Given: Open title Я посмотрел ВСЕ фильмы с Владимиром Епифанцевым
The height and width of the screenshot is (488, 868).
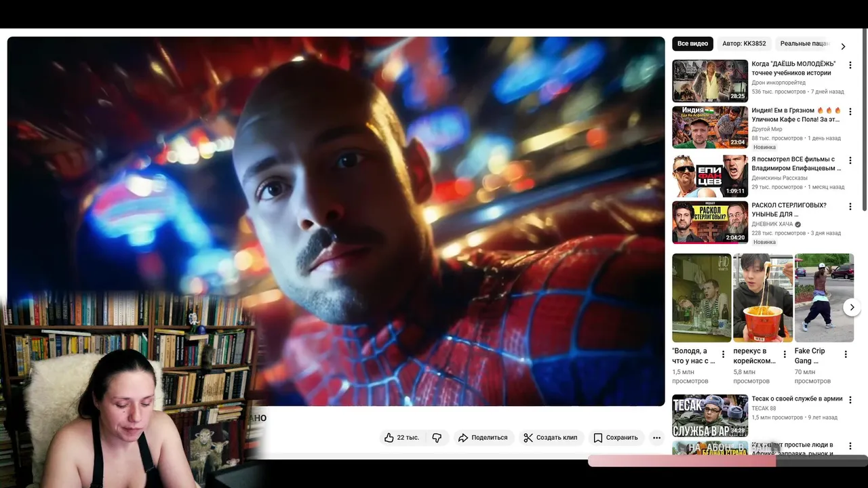Looking at the screenshot, I should (x=796, y=163).
